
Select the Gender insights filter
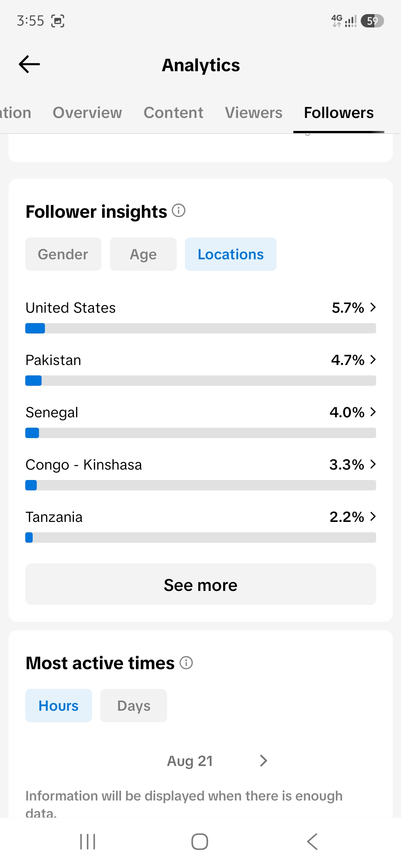(63, 254)
